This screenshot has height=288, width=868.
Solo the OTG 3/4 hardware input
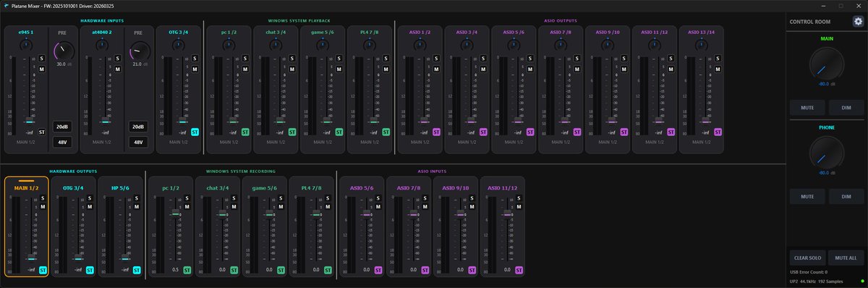click(194, 58)
